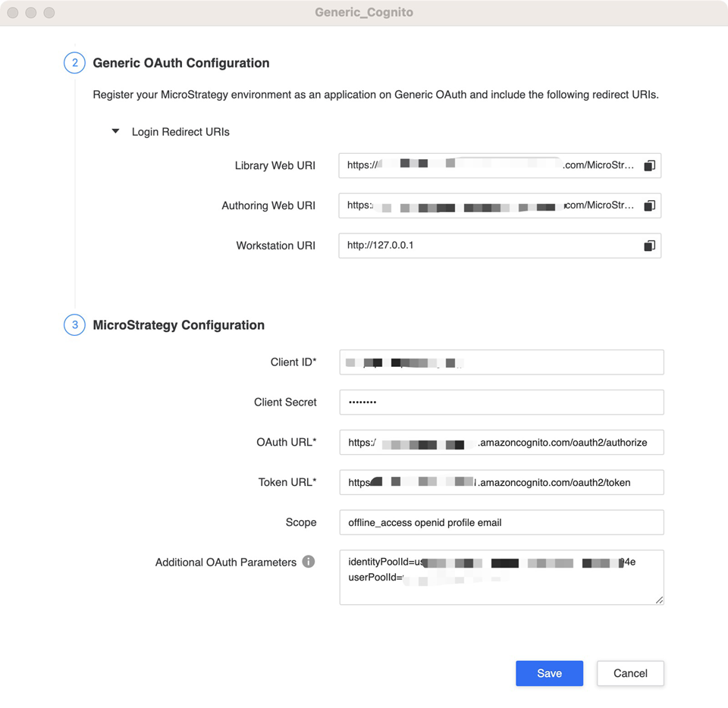Screen dimensions: 728x708
Task: Select the OAuth URL input field
Action: coord(501,443)
